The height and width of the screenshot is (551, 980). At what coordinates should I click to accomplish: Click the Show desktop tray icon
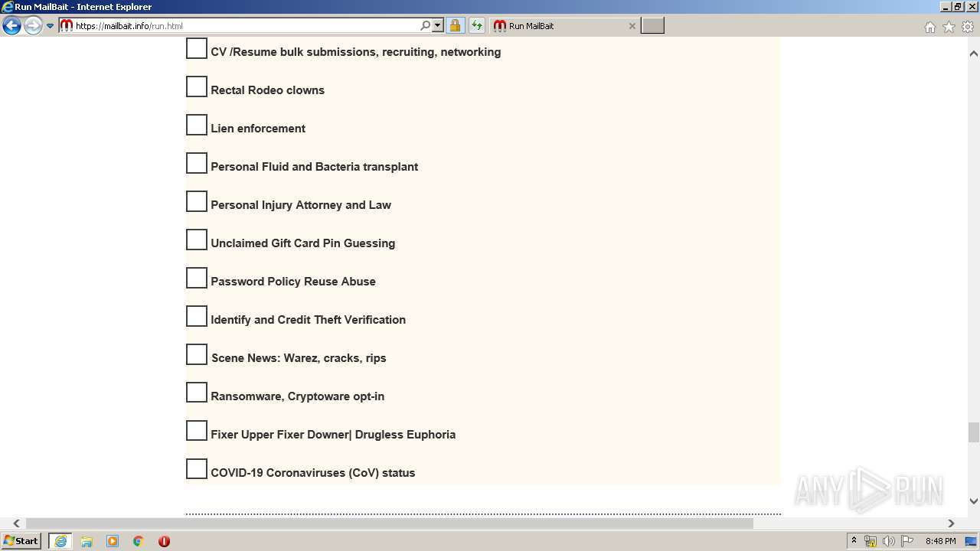971,541
